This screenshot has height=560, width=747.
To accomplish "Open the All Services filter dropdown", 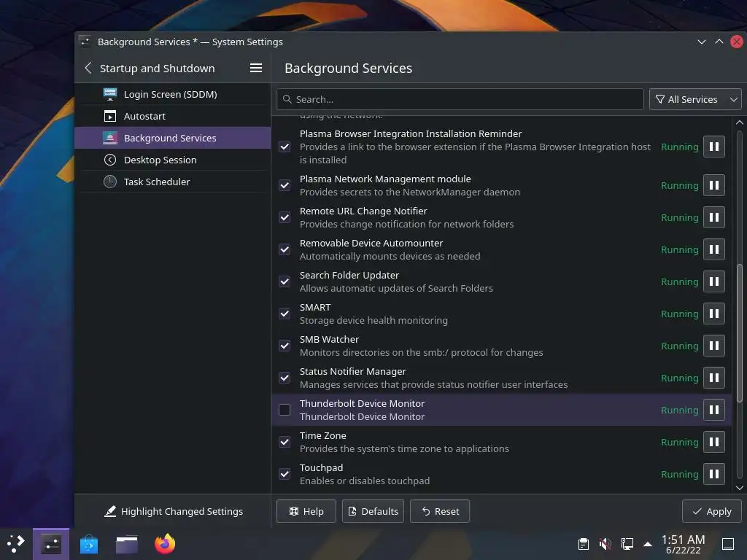I will pyautogui.click(x=695, y=99).
